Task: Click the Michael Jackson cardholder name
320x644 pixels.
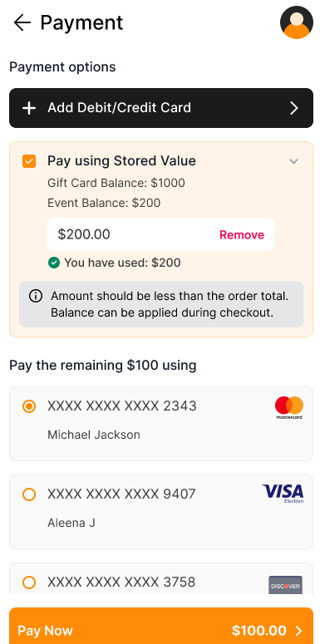Action: (x=94, y=435)
